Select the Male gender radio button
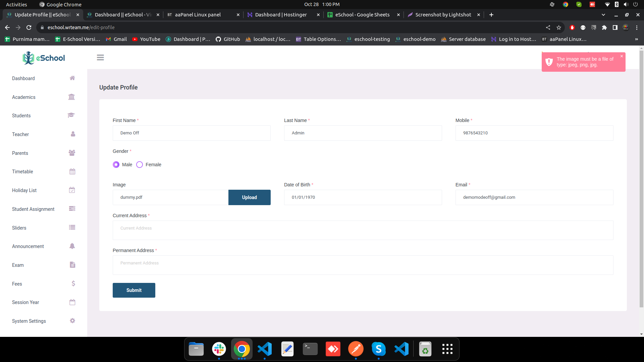 coord(116,165)
